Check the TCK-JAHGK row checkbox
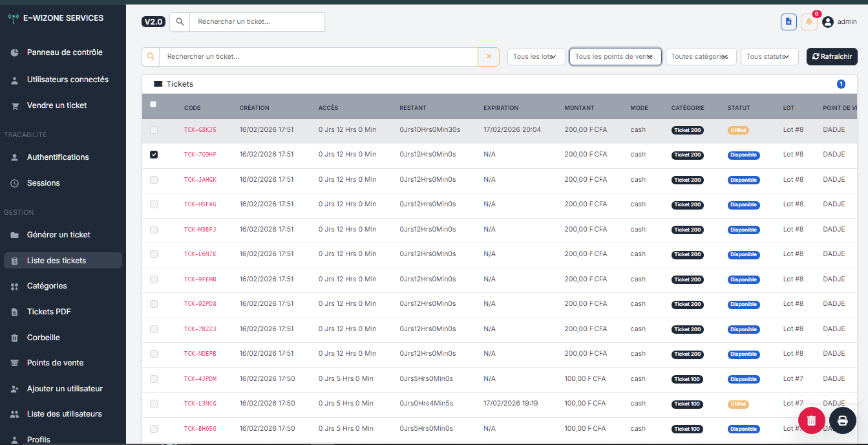868x445 pixels. pos(153,179)
